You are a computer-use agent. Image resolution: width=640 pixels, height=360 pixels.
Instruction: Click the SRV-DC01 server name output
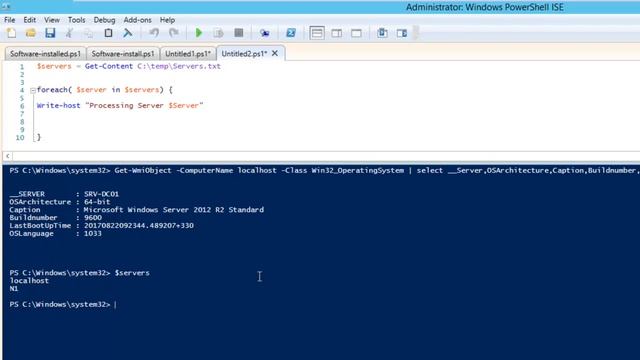[101, 194]
